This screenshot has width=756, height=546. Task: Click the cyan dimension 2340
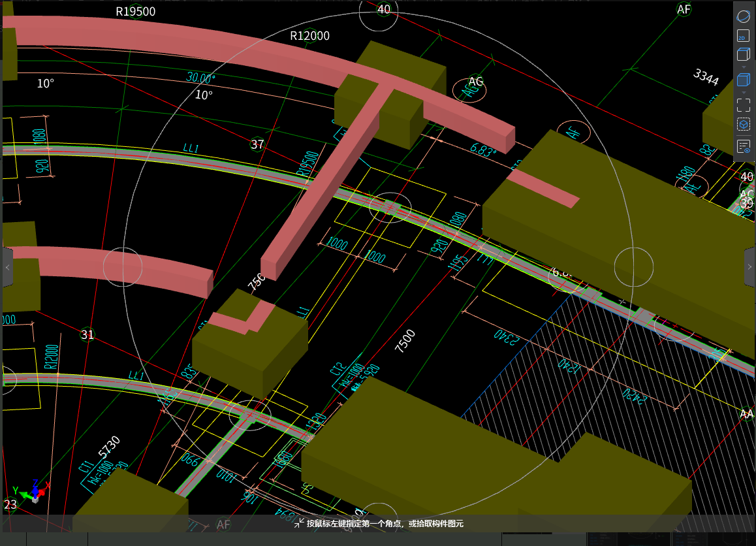[507, 336]
